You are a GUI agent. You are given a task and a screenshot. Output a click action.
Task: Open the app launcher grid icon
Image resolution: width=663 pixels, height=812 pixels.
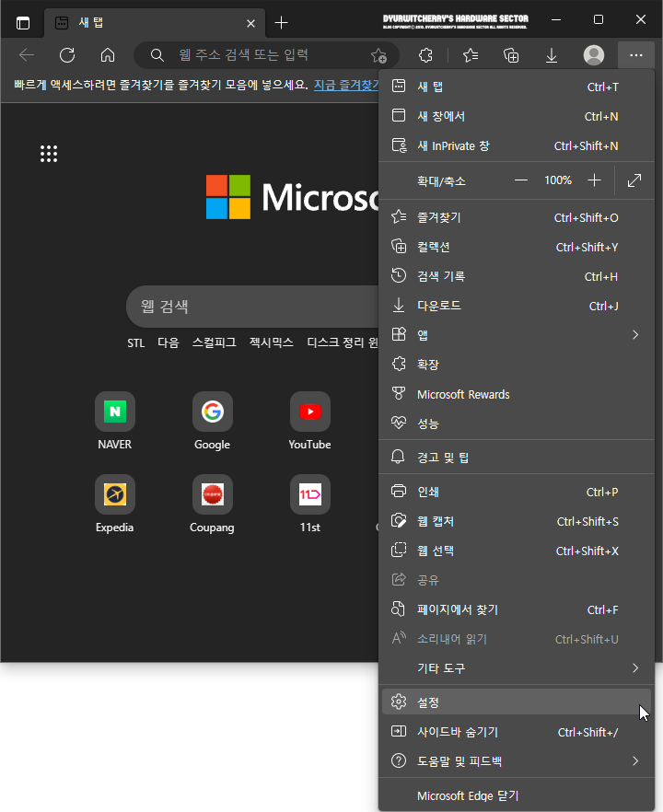49,154
